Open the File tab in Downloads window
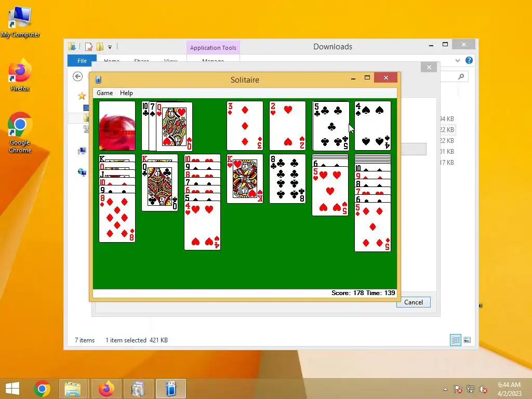This screenshot has width=532, height=399. 82,61
